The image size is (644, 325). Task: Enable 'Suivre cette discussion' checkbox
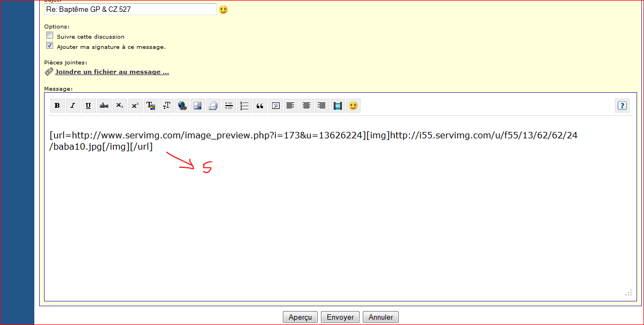pos(50,36)
